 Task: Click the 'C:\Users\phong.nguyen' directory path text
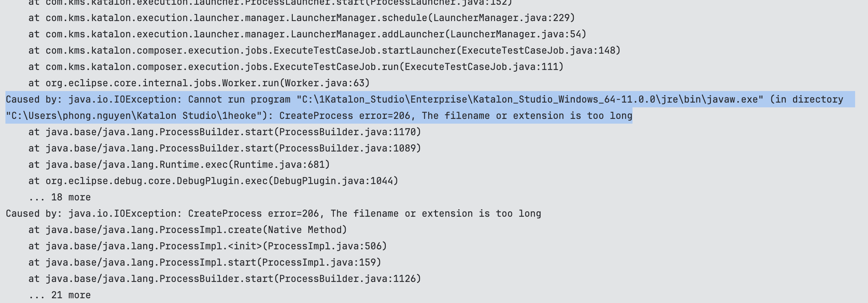pos(71,115)
